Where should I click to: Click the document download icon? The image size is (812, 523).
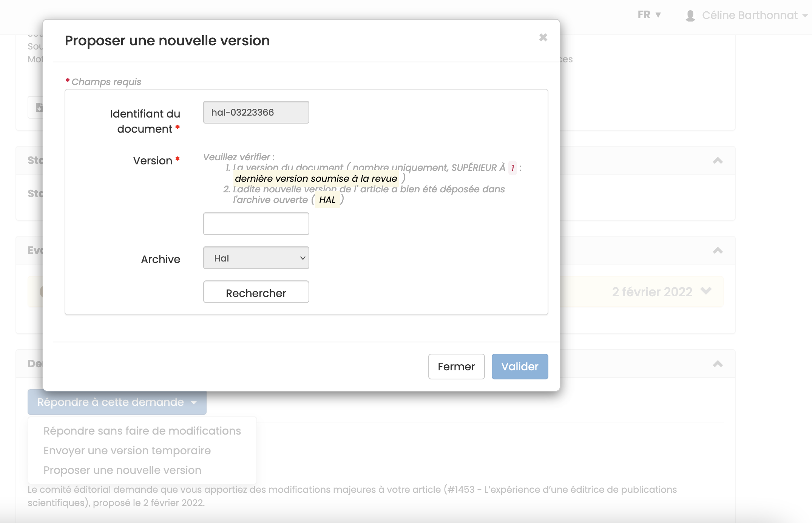39,107
